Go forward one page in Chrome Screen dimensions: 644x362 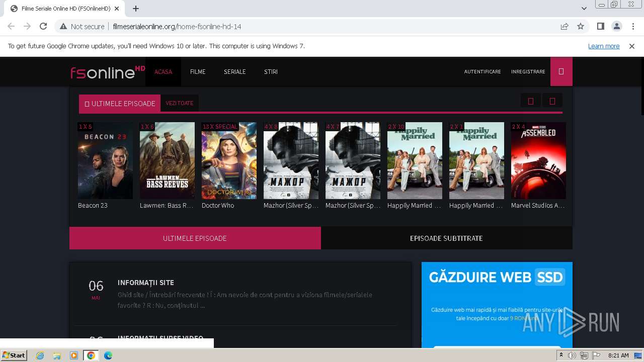pos(27,26)
